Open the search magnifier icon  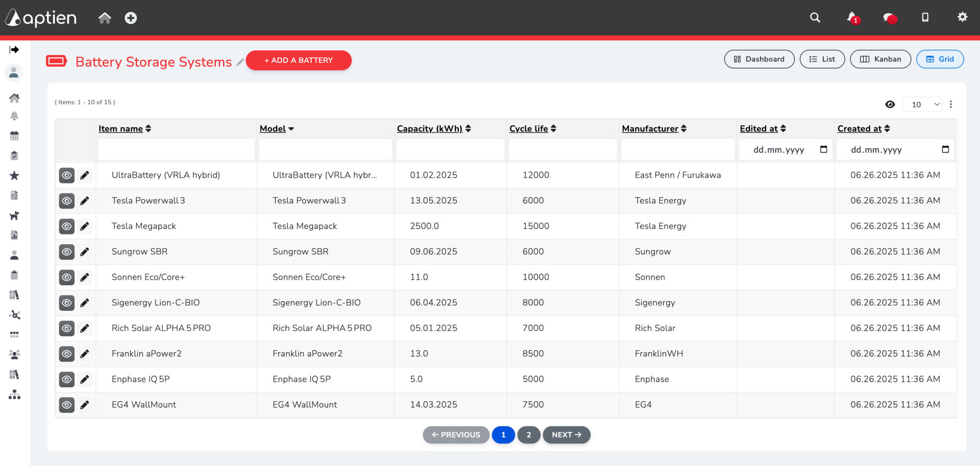[x=815, y=17]
